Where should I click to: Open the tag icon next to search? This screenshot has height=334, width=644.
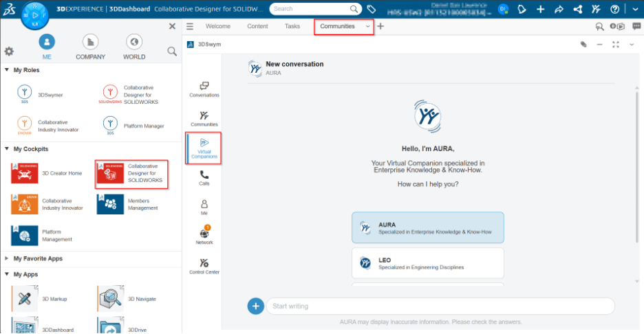[372, 9]
